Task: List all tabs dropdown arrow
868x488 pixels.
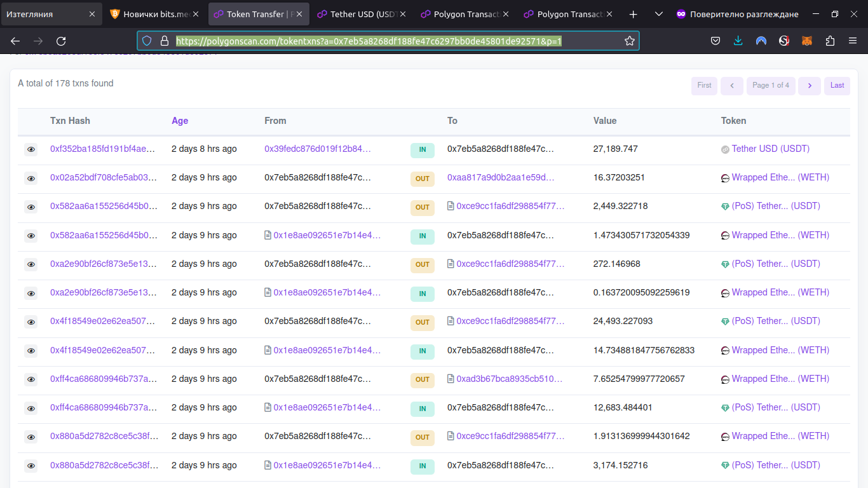Action: pos(659,14)
